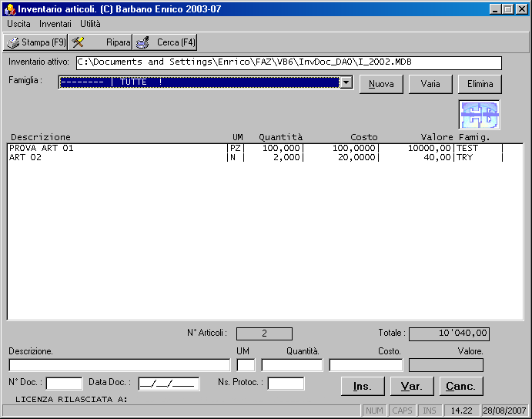This screenshot has height=419, width=532.
Task: Click the Data Doc. date field
Action: click(x=169, y=384)
